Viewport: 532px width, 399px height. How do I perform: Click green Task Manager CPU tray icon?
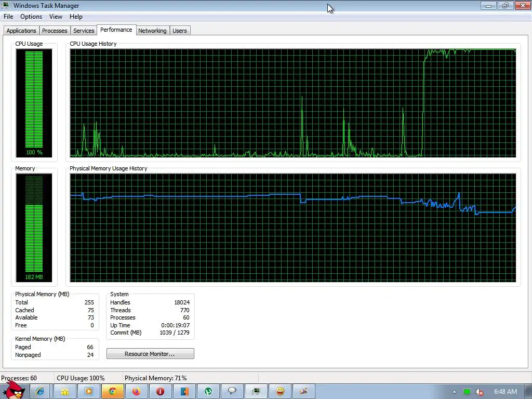(467, 392)
